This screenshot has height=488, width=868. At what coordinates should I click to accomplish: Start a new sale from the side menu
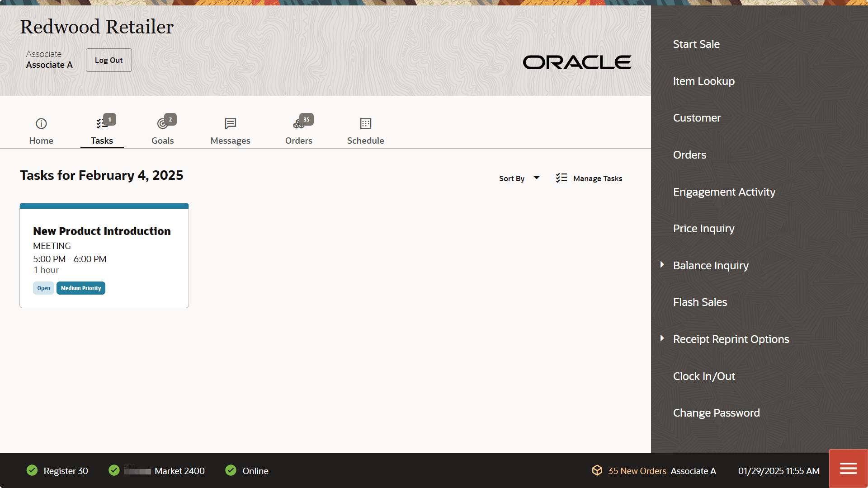pyautogui.click(x=696, y=44)
